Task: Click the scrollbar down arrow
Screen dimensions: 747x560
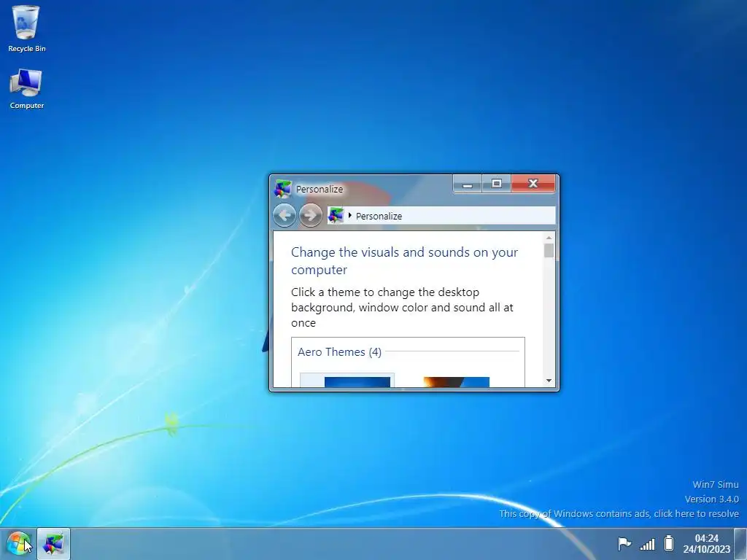Action: click(x=549, y=381)
